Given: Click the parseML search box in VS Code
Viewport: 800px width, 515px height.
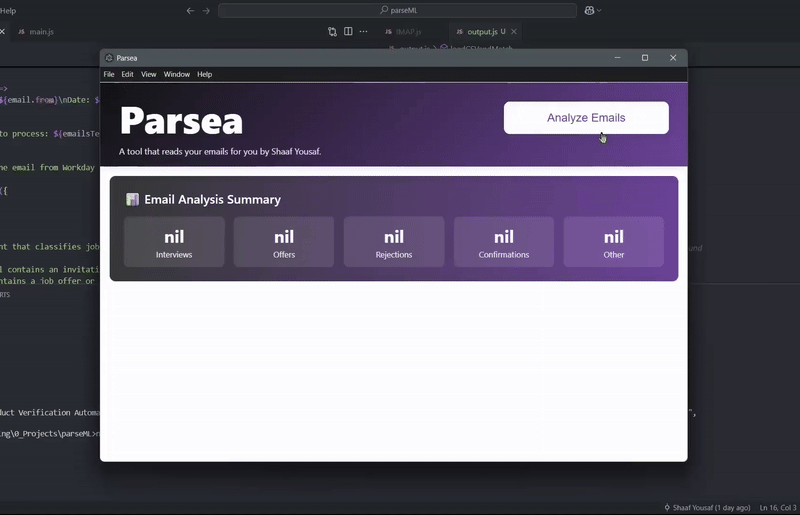Looking at the screenshot, I should click(397, 10).
